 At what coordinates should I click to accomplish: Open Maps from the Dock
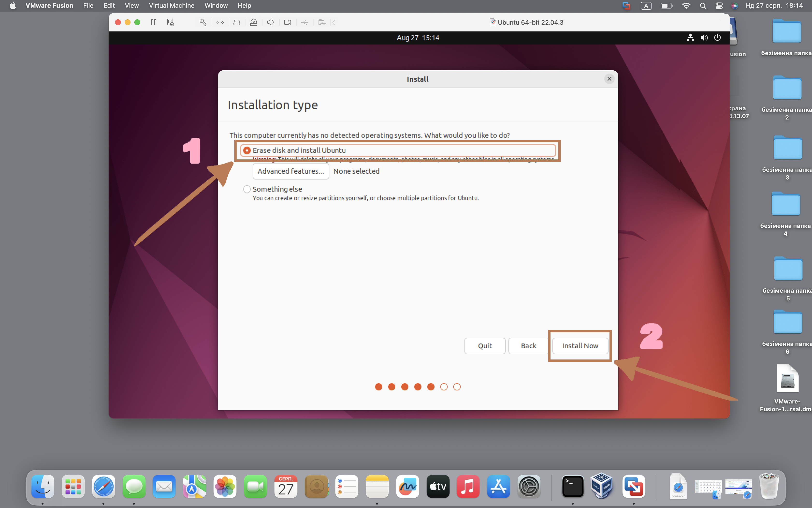[195, 486]
